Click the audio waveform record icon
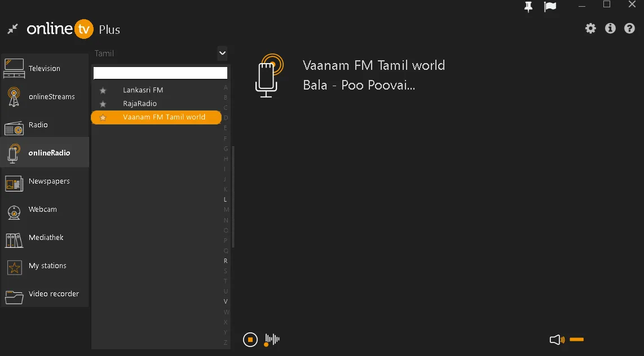 click(272, 339)
